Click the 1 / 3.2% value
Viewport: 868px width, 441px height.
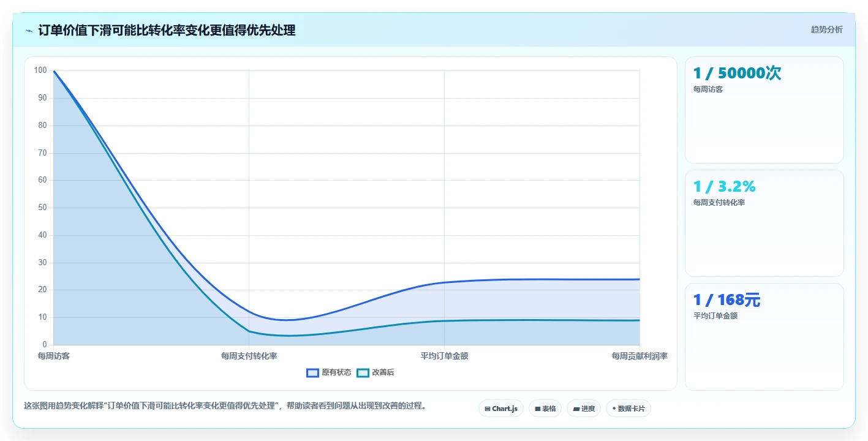pyautogui.click(x=724, y=187)
